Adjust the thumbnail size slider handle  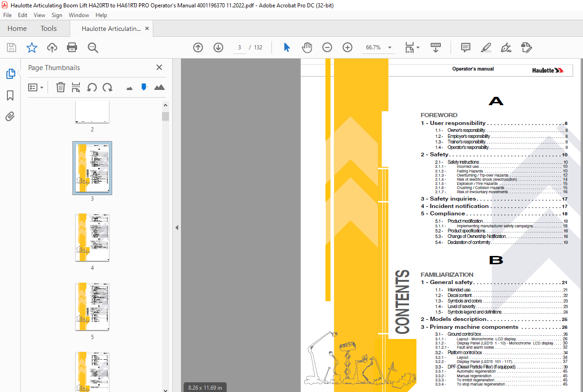144,87
